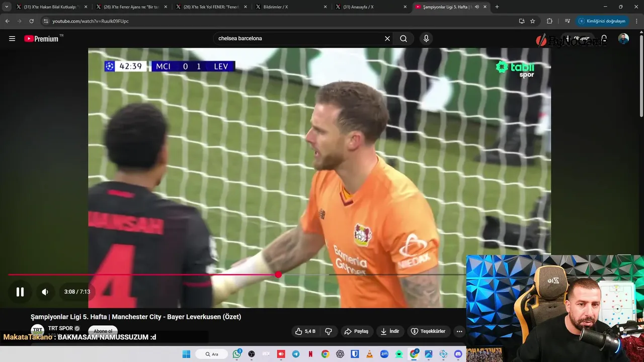Click the red video progress scrubber
The image size is (644, 362).
pyautogui.click(x=278, y=275)
